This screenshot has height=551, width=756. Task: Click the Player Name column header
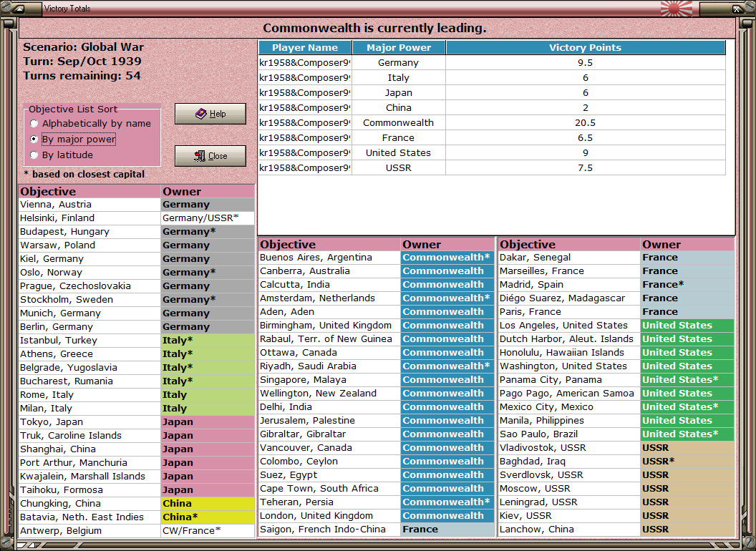pyautogui.click(x=305, y=47)
